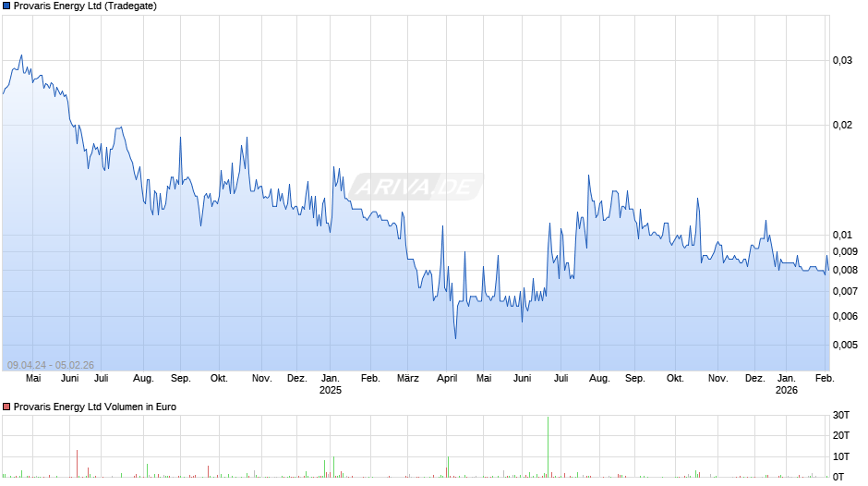Viewport: 868px width, 486px height.
Task: Click the 'Jan. 2026' axis label
Action: (787, 384)
